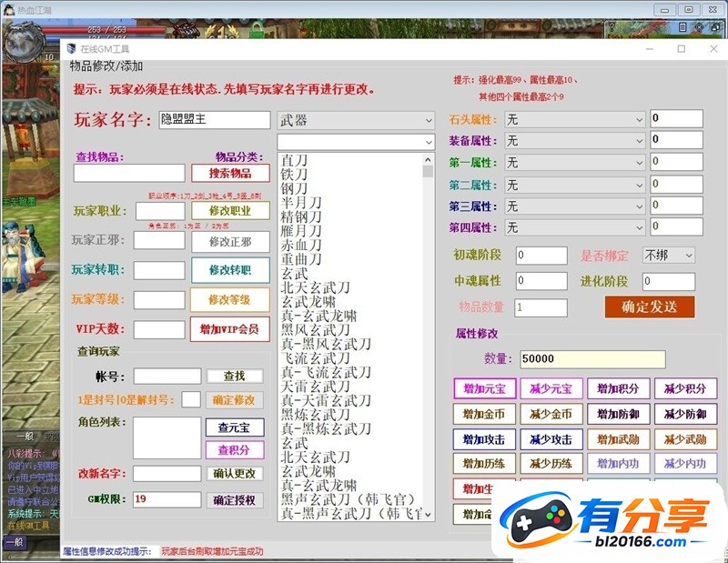Click the 修改正邪 button
This screenshot has width=728, height=563.
click(230, 241)
